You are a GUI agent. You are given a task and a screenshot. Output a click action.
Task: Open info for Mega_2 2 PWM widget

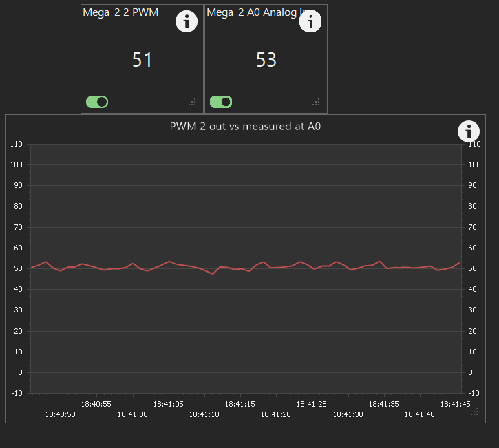[x=187, y=21]
